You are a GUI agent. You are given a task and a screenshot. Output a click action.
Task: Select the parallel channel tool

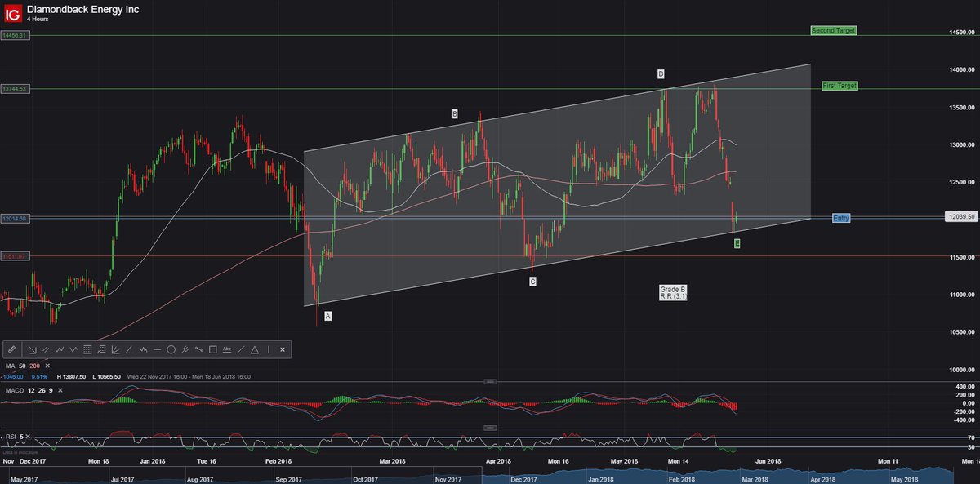tap(46, 349)
